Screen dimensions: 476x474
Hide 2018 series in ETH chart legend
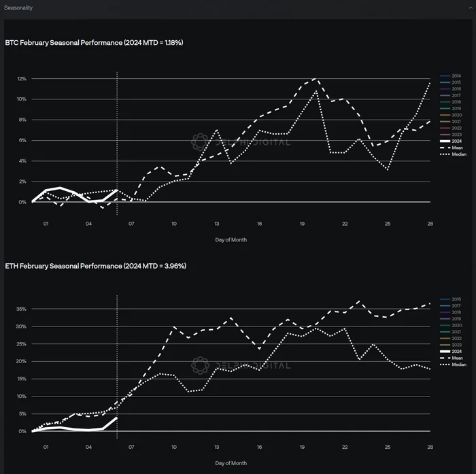(450, 312)
